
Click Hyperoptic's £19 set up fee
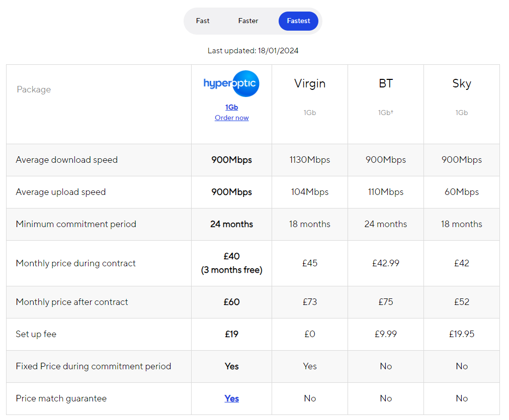231,334
